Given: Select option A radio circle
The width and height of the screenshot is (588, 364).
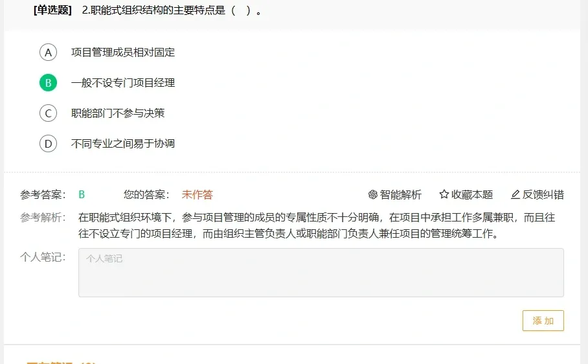Looking at the screenshot, I should coord(48,52).
